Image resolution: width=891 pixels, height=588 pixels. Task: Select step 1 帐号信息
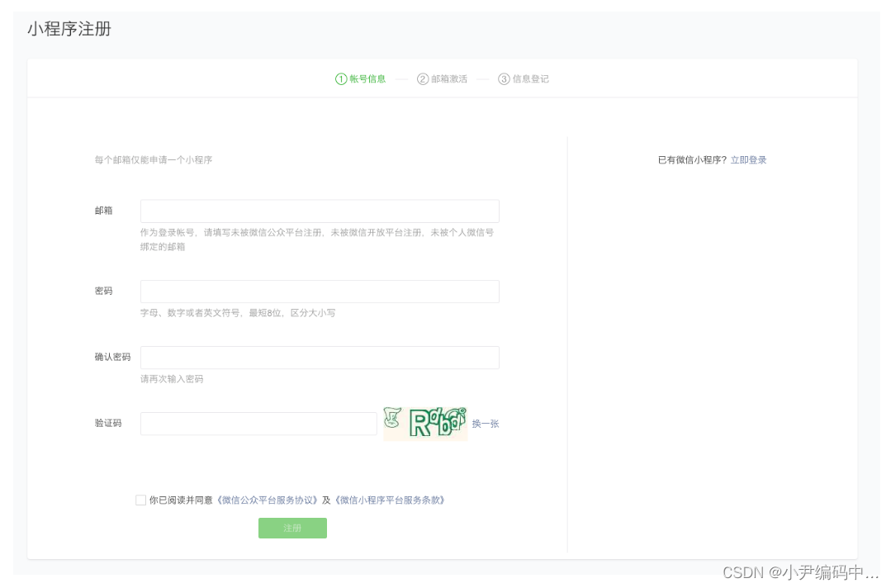click(x=361, y=79)
